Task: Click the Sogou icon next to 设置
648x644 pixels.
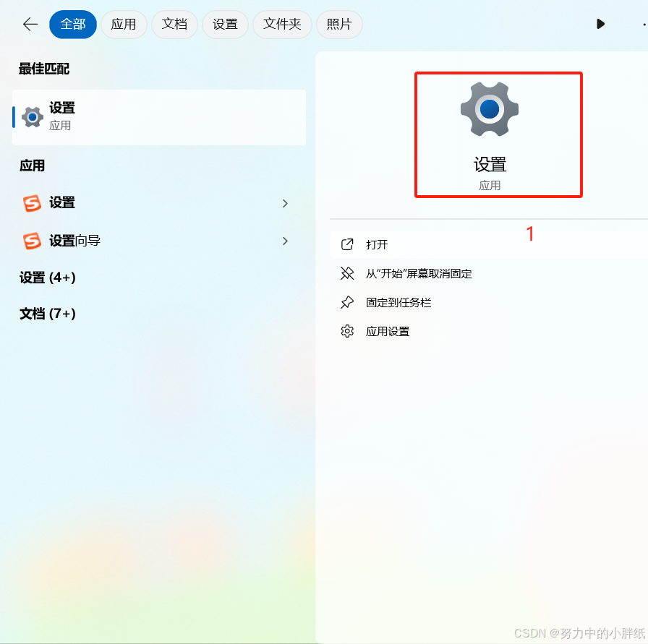Action: pos(32,203)
